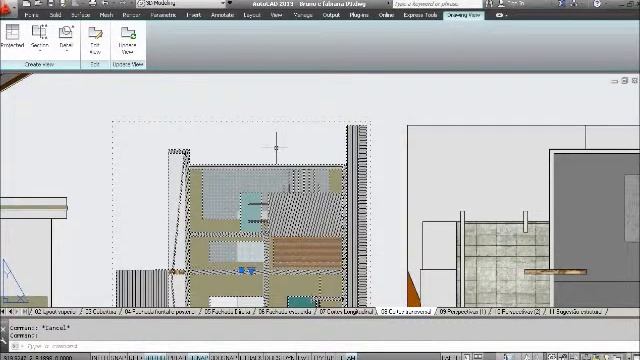Open the 09 Perspectivas (1) layout tab
The image size is (640, 360).
pyautogui.click(x=463, y=312)
